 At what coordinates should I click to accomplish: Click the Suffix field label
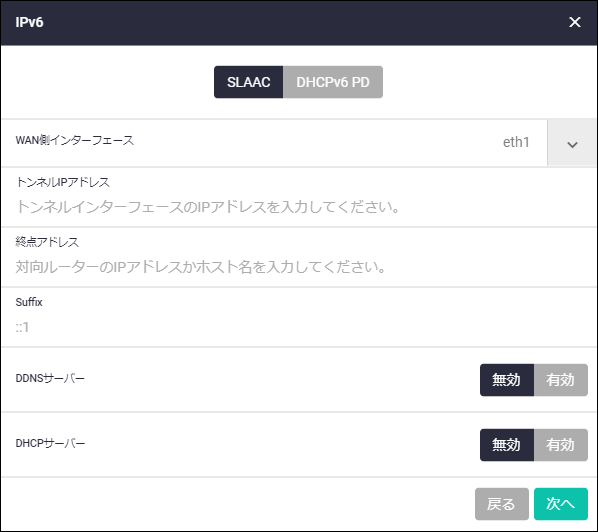(x=29, y=302)
